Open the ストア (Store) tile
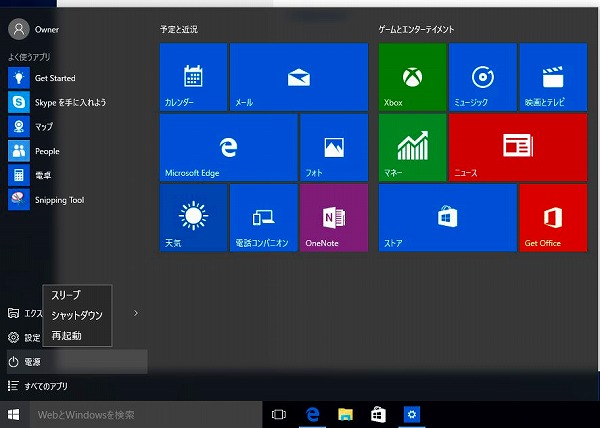 (x=447, y=218)
